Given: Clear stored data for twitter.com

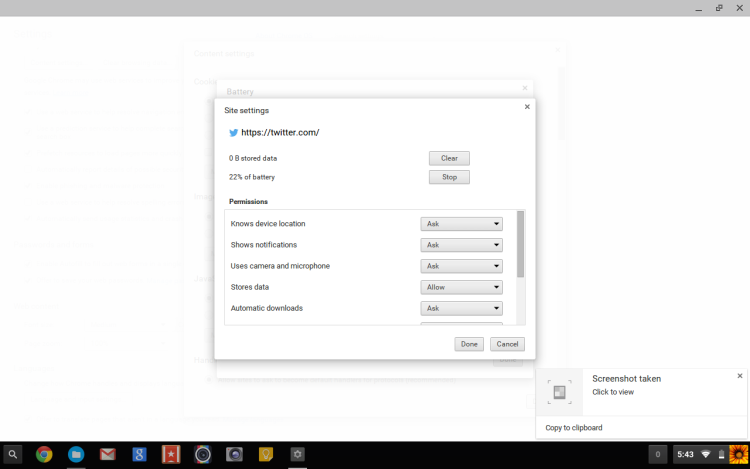Looking at the screenshot, I should pyautogui.click(x=449, y=158).
